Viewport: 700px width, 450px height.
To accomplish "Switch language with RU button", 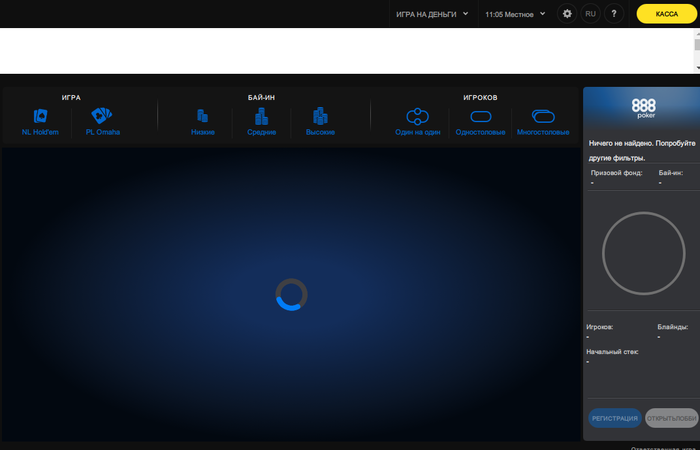I will tap(590, 14).
